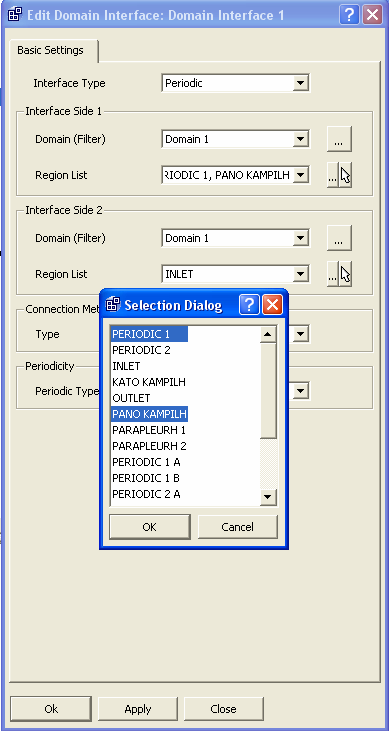389x731 pixels.
Task: Open the Periodic Type dropdown arrow
Action: pos(301,391)
